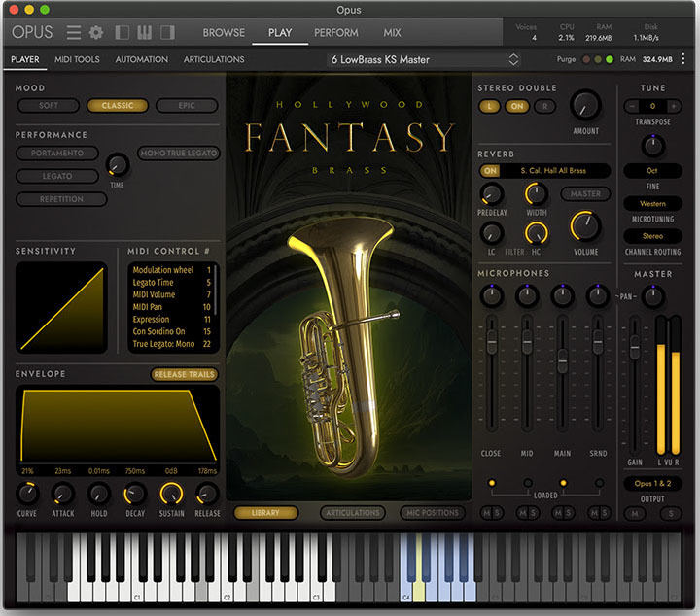Click the green Purge indicator
The height and width of the screenshot is (616, 700).
click(610, 59)
